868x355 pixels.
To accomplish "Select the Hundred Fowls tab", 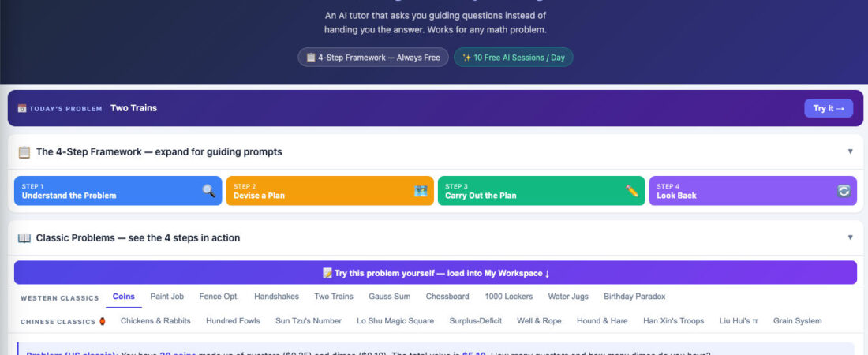I will click(233, 320).
